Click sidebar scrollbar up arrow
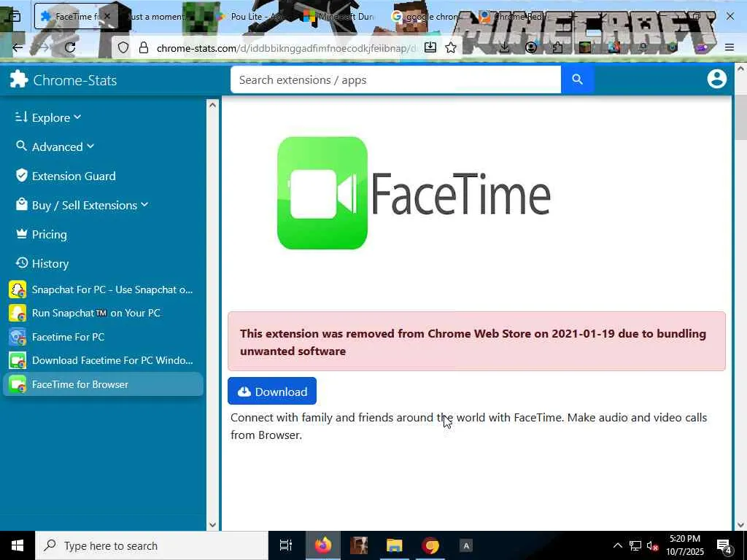 click(x=212, y=105)
